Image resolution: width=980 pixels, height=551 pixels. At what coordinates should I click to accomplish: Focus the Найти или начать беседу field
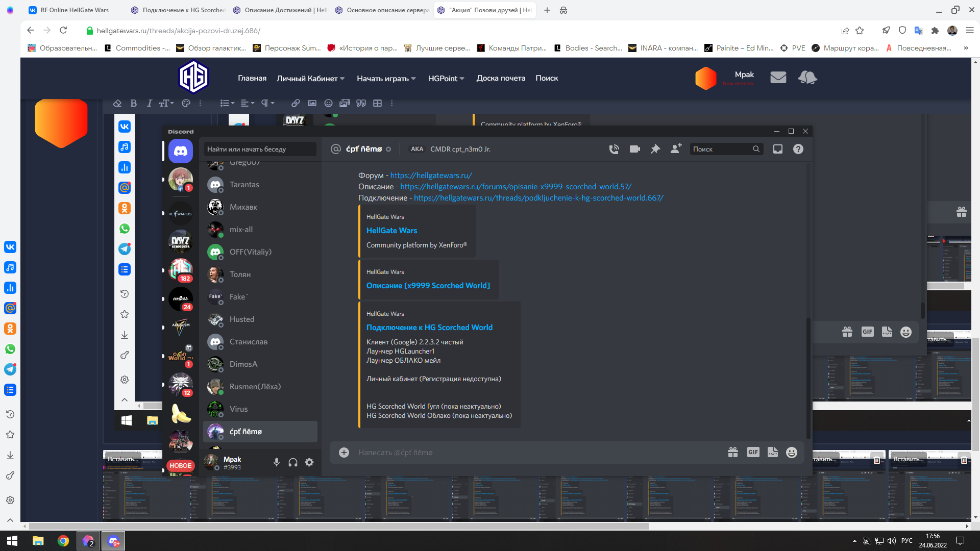point(260,149)
